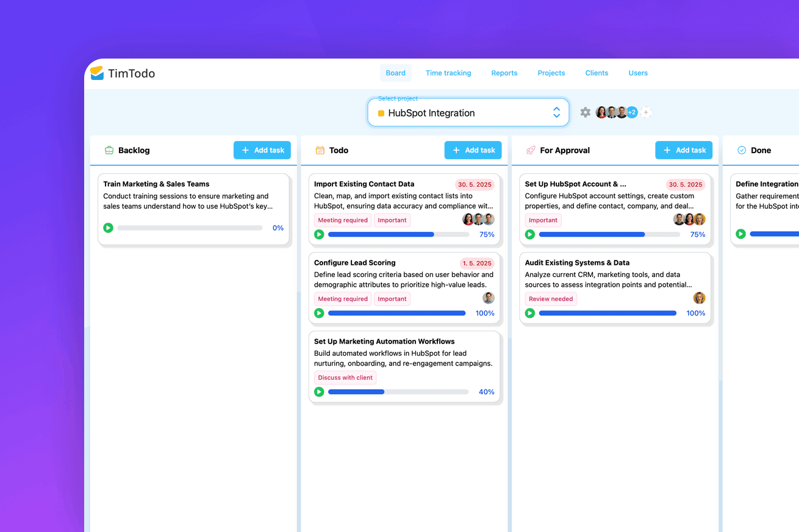Image resolution: width=799 pixels, height=532 pixels.
Task: Click the progress bar on Marketing Automation Workflows
Action: (x=398, y=391)
